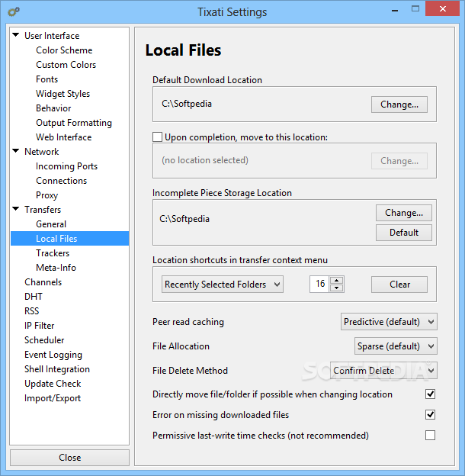Select the User Interface category
Image resolution: width=465 pixels, height=476 pixels.
click(x=52, y=36)
